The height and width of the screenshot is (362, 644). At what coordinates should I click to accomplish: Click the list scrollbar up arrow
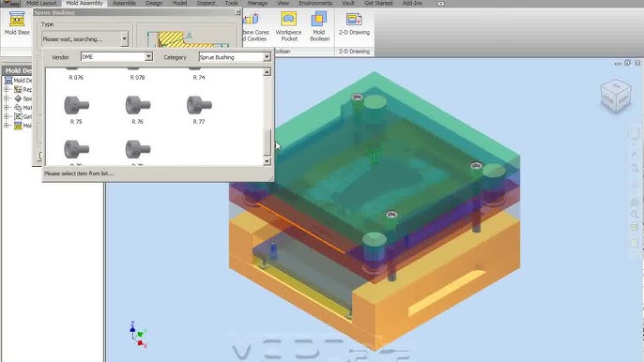click(x=267, y=72)
